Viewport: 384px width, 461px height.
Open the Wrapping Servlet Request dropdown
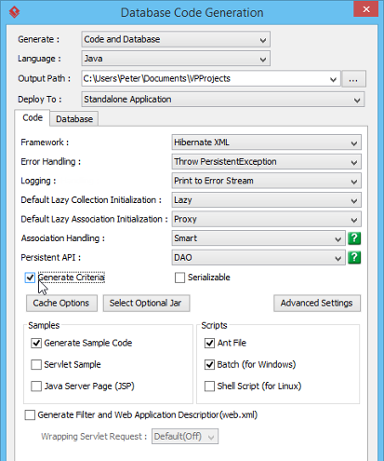click(x=185, y=436)
